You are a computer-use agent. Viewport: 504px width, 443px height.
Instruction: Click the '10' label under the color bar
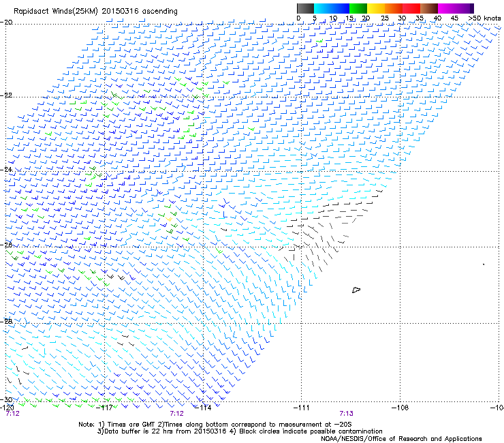tap(333, 18)
